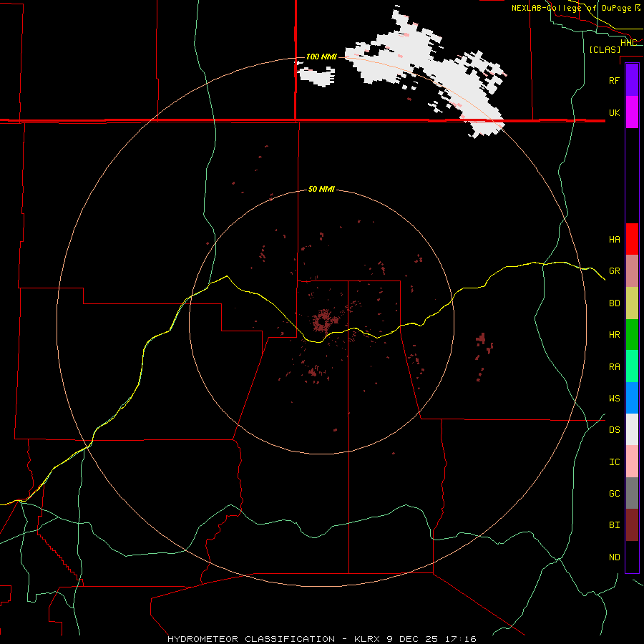Click the HR green legend swatch
This screenshot has height=644, width=644.
point(632,335)
